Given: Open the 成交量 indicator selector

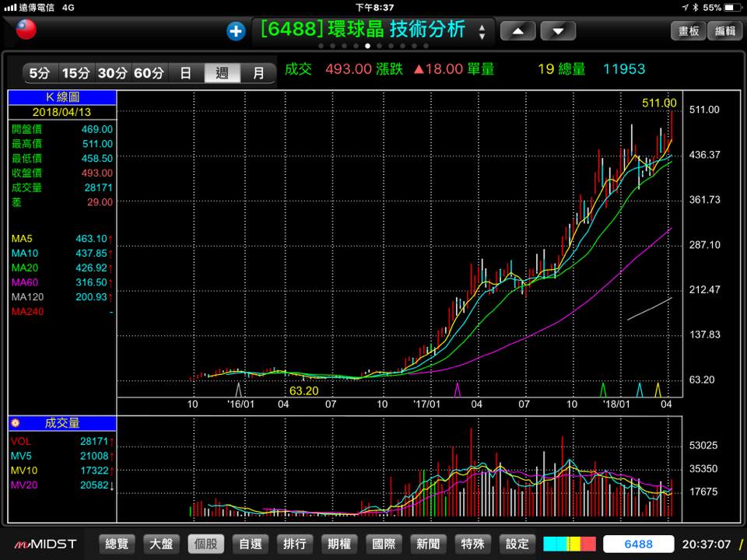Looking at the screenshot, I should (62, 423).
